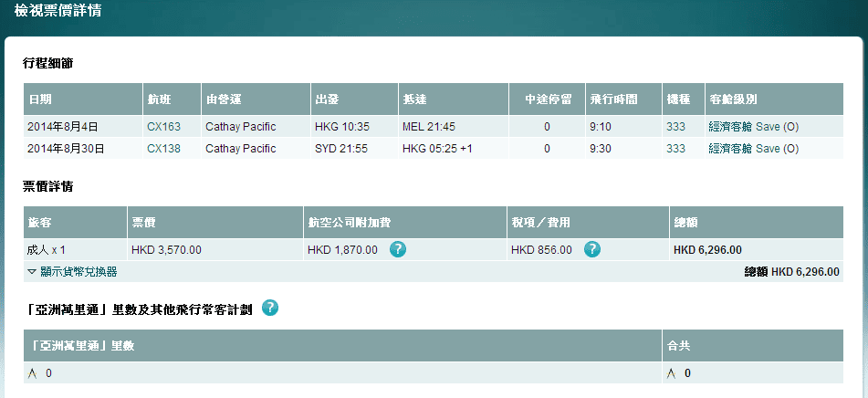Click help icon beside taxes HKD 856.00
Screen dimensions: 868x398
591,249
